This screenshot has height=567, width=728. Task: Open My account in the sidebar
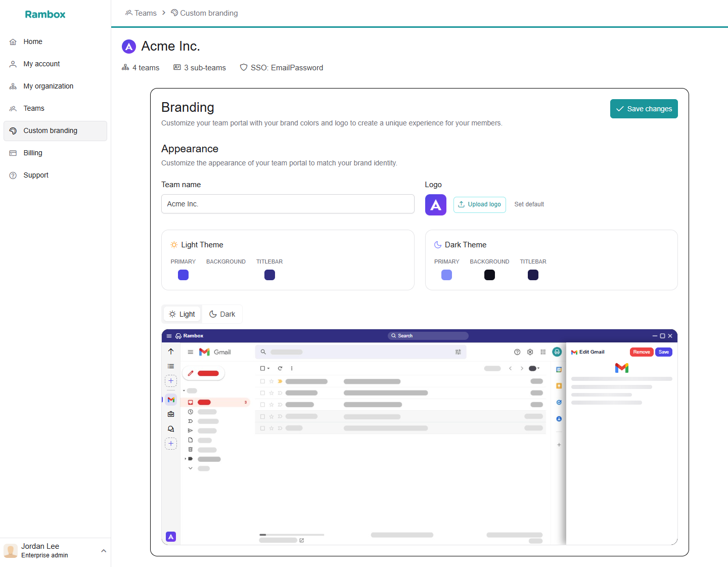tap(55, 64)
